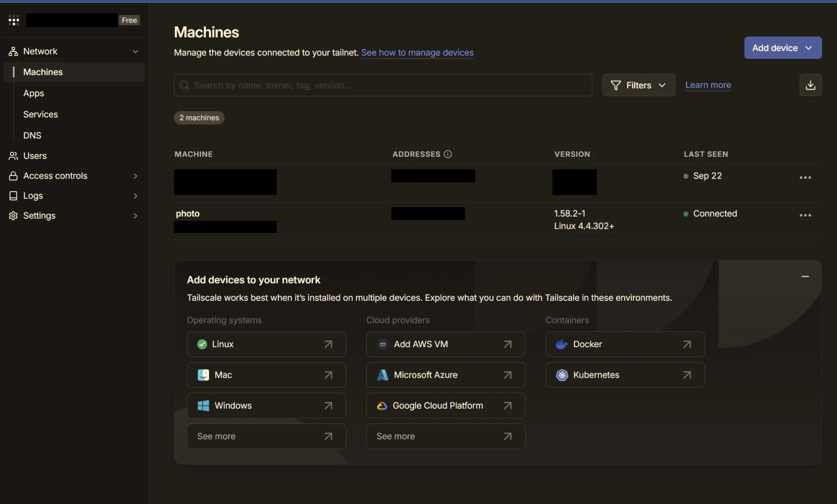
Task: Click the Linux green checkmark icon
Action: click(202, 344)
